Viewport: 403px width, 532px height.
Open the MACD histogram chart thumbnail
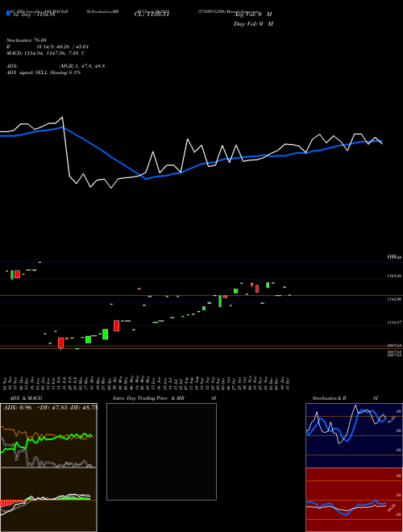48,500
